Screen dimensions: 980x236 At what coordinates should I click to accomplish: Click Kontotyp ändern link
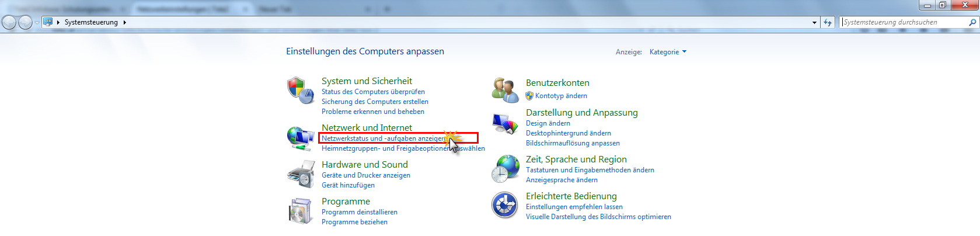(x=561, y=96)
